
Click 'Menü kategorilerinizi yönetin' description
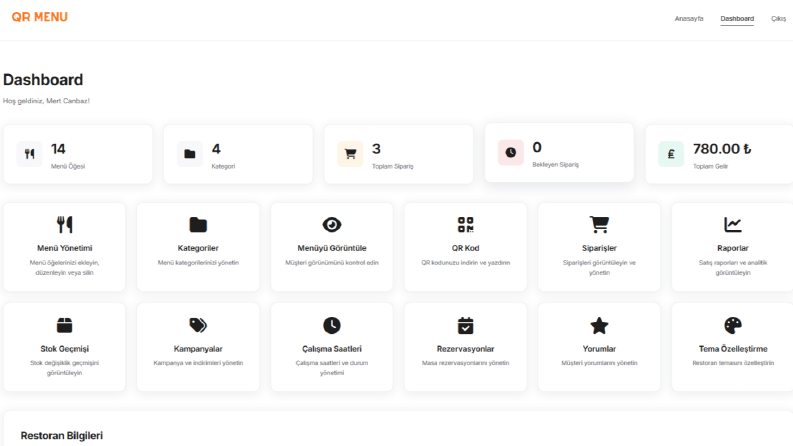point(198,263)
